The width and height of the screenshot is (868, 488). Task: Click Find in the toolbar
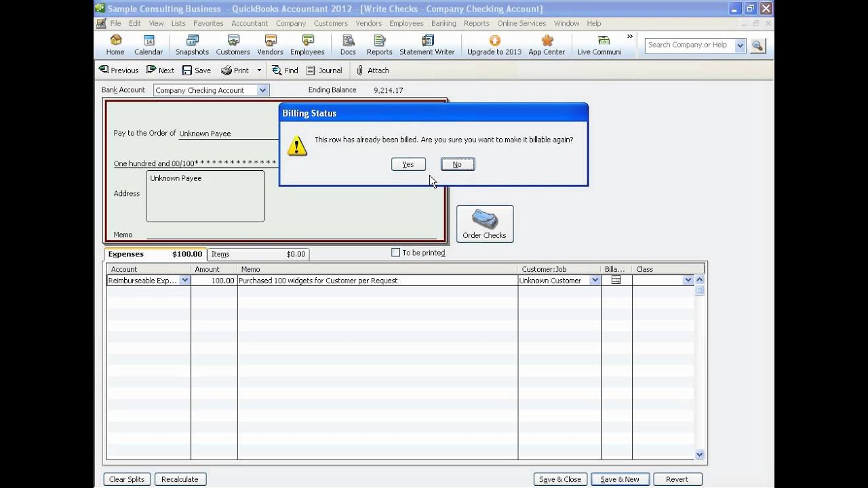pos(285,70)
